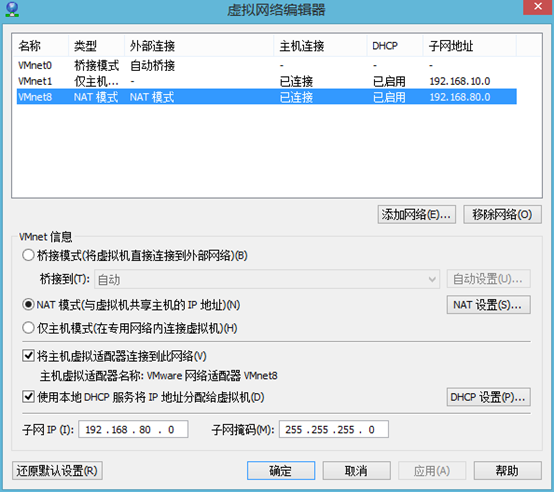Click the Virtual Network Editor title bar icon
The width and height of the screenshot is (554, 492).
pyautogui.click(x=12, y=10)
